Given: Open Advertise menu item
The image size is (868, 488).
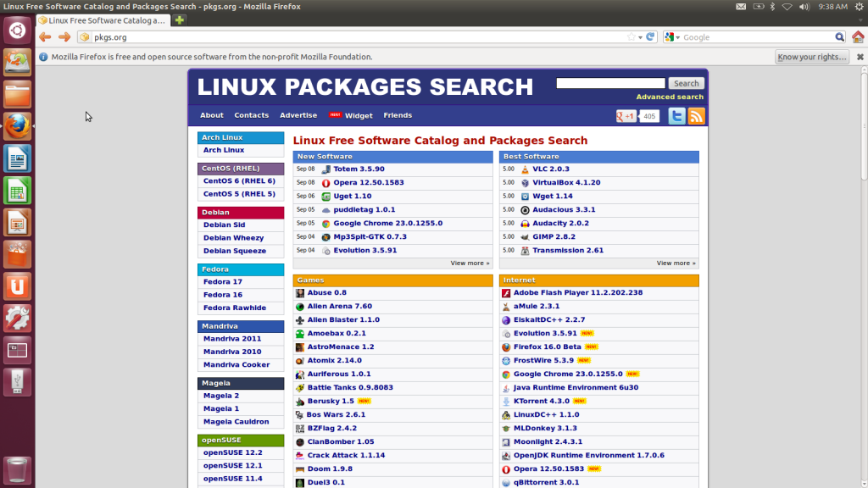Looking at the screenshot, I should click(x=298, y=115).
